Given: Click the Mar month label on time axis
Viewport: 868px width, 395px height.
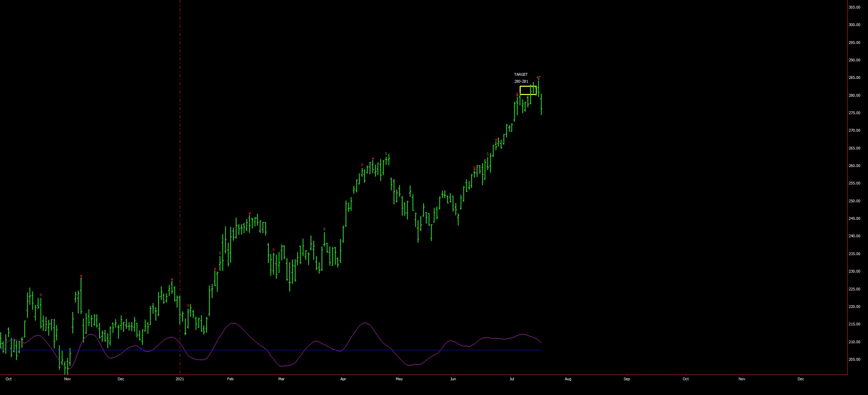Looking at the screenshot, I should point(281,379).
